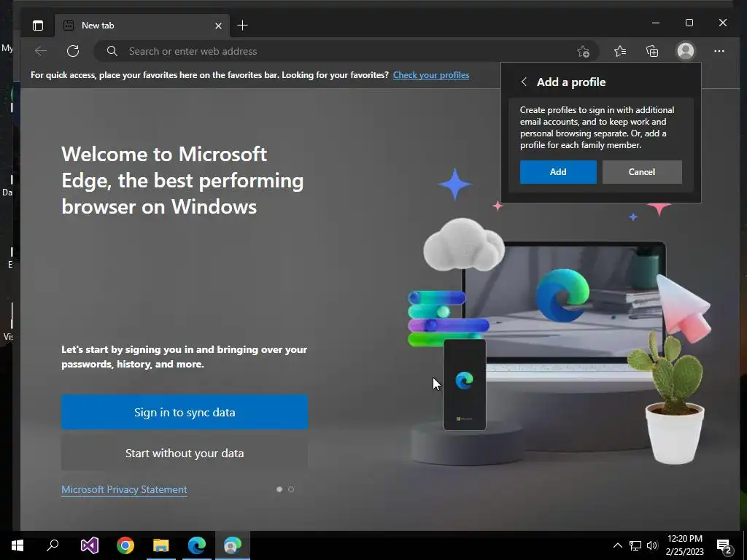Image resolution: width=747 pixels, height=560 pixels.
Task: Show hidden system tray icons
Action: (x=617, y=545)
